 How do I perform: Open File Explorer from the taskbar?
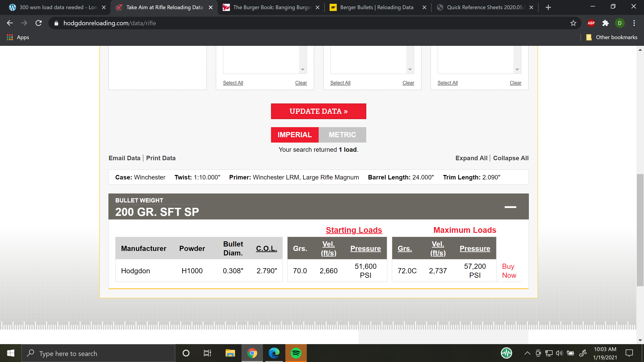(x=230, y=353)
